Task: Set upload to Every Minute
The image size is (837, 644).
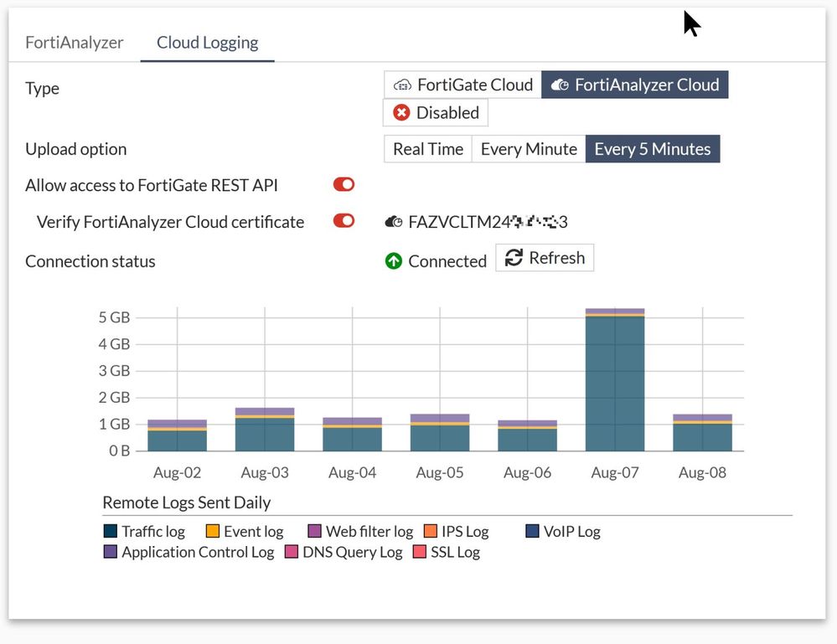Action: coord(529,149)
